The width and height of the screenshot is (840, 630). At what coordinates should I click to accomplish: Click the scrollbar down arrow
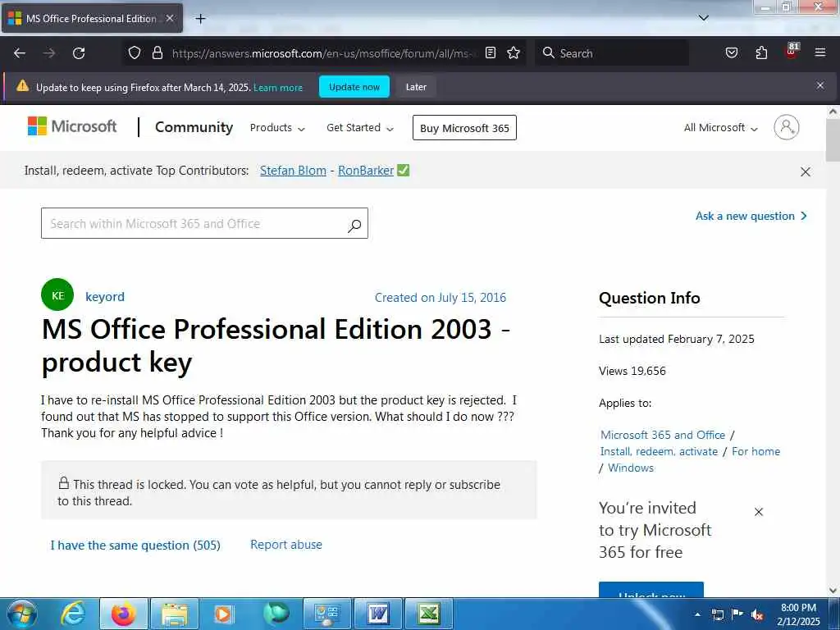(833, 591)
